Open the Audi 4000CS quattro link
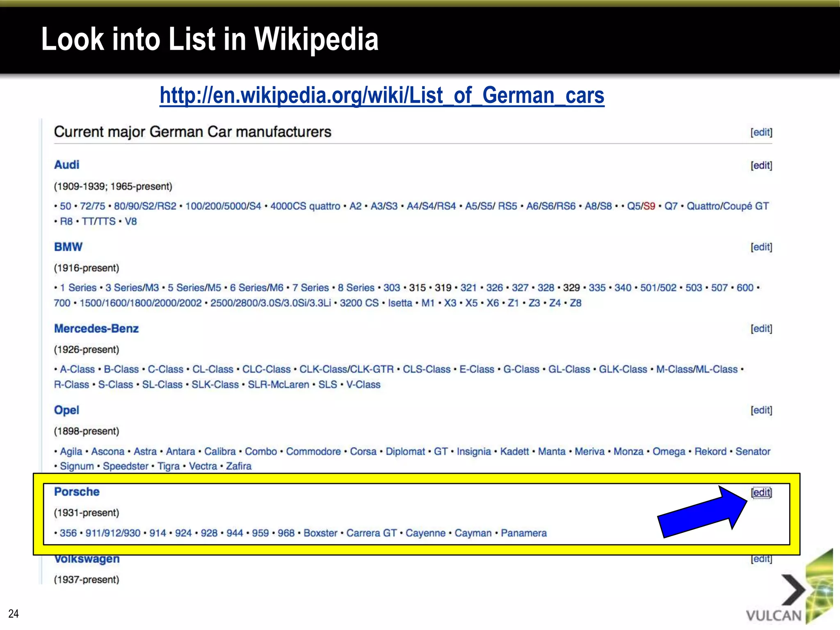 pos(305,206)
